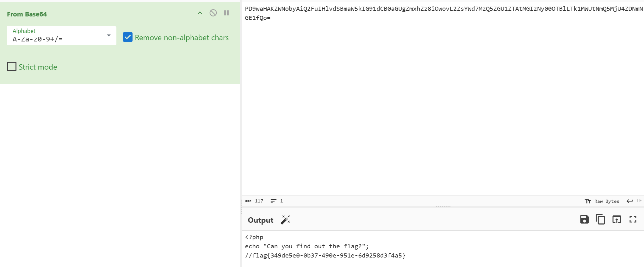644x267 pixels.
Task: Change the LF line-ending selector
Action: pos(635,201)
